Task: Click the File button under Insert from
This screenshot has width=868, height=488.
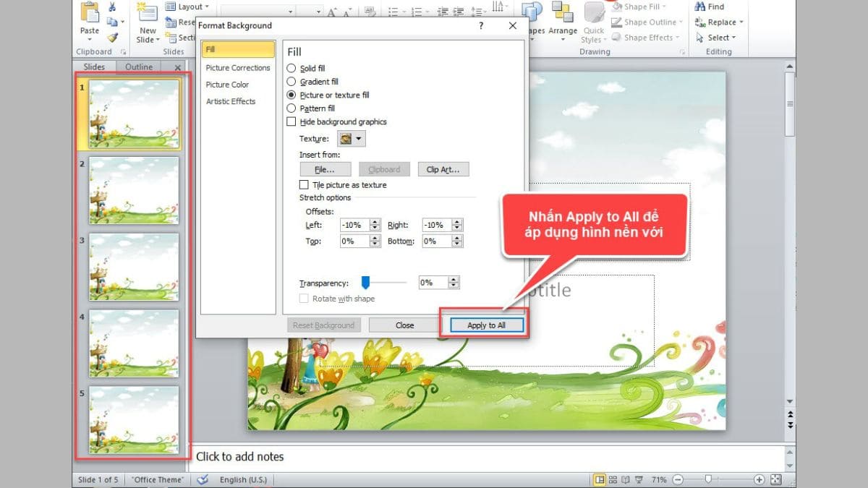Action: click(x=325, y=168)
